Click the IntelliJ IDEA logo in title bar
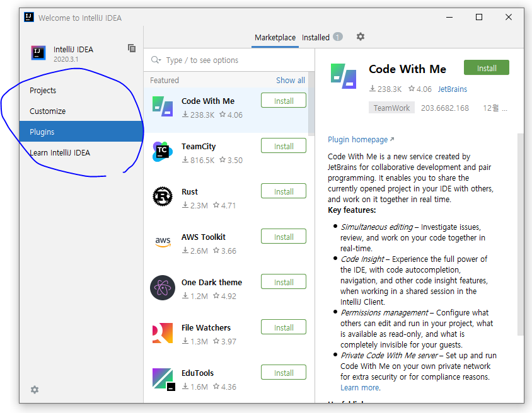This screenshot has height=413, width=532. click(x=29, y=16)
